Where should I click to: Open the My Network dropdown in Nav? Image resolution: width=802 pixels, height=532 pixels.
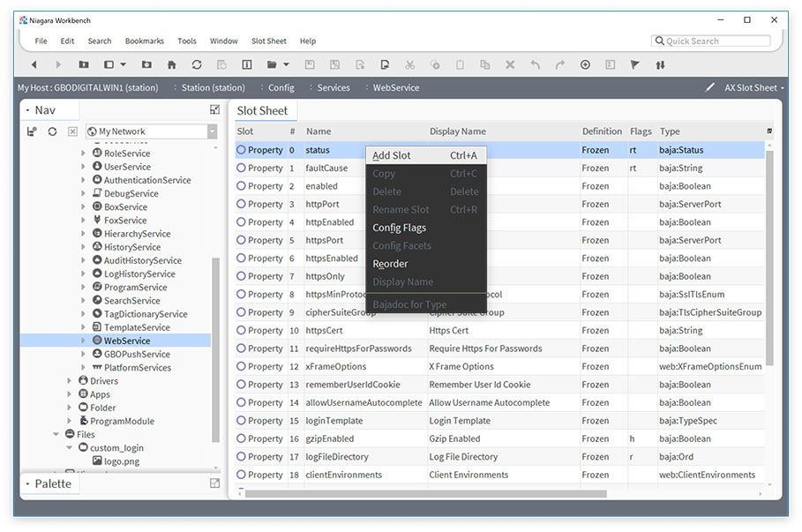point(212,131)
